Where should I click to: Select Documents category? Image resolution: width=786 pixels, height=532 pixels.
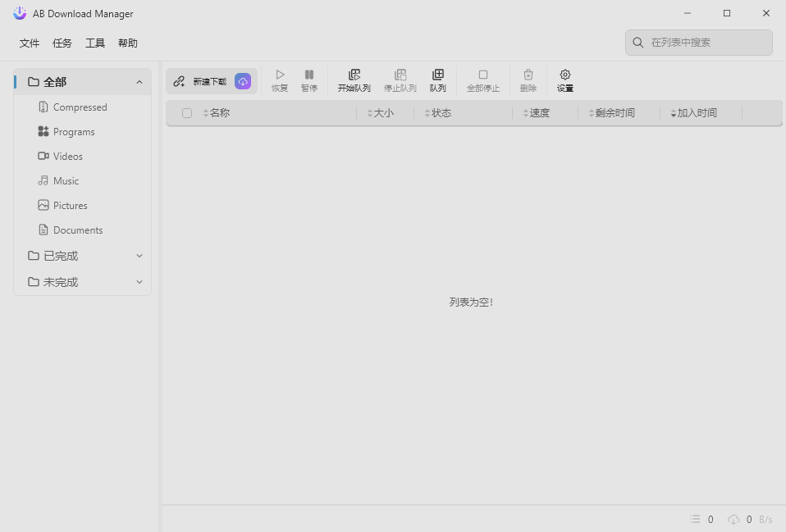83,230
